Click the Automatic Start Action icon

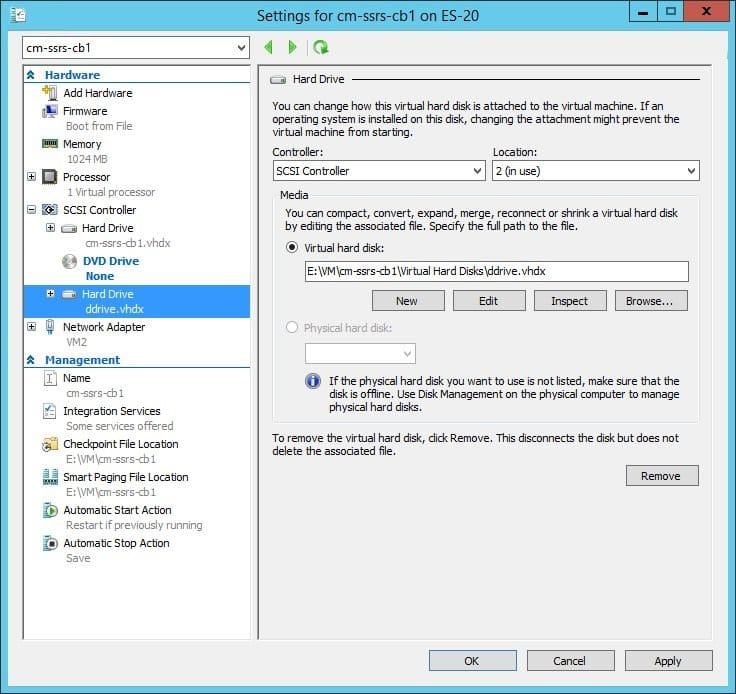50,510
